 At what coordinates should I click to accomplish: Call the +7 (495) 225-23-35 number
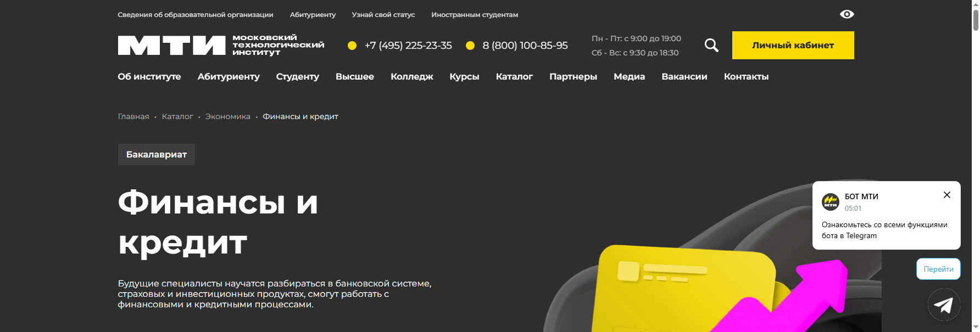(x=408, y=46)
